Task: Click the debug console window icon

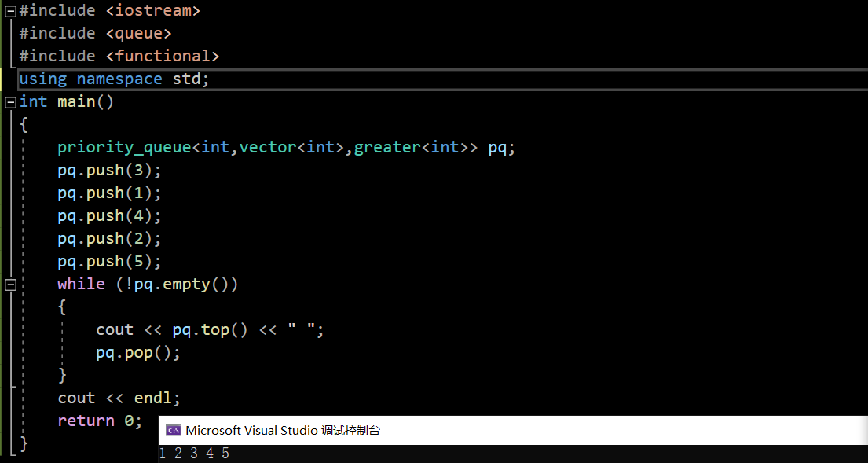Action: pos(174,430)
